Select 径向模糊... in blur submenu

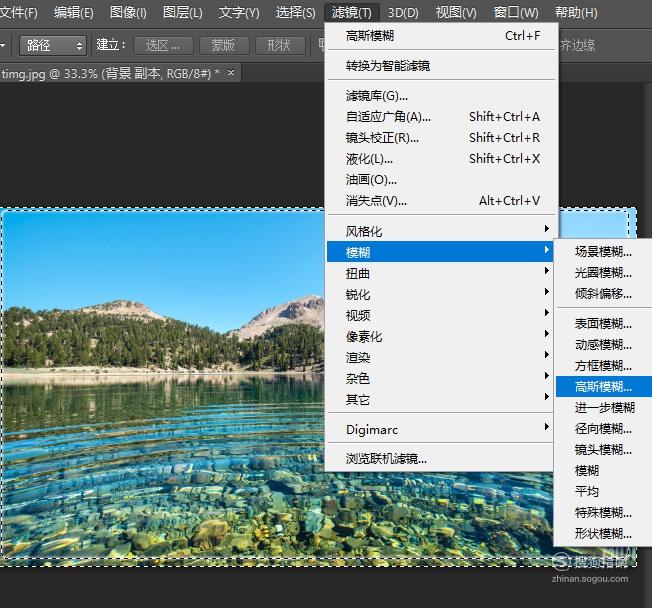point(604,429)
